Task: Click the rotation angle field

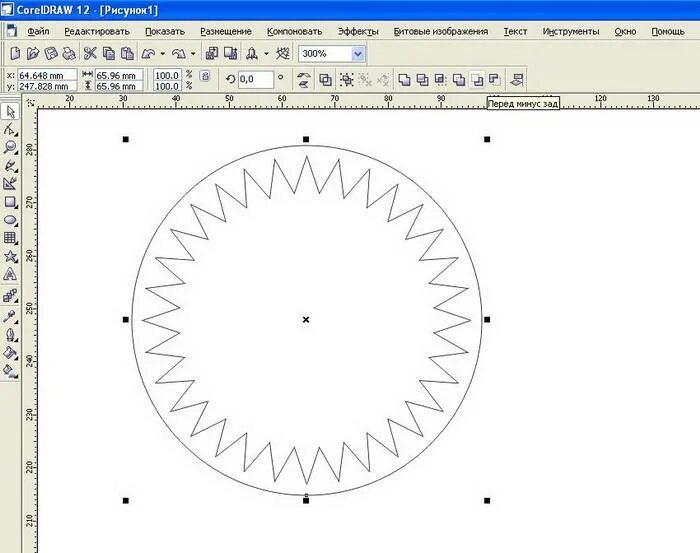Action: 256,79
